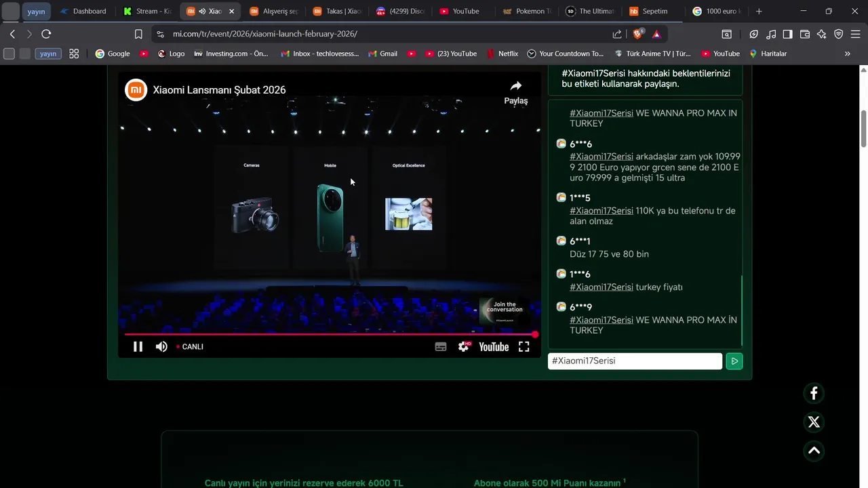Share the page on X
The image size is (868, 488).
click(x=814, y=422)
